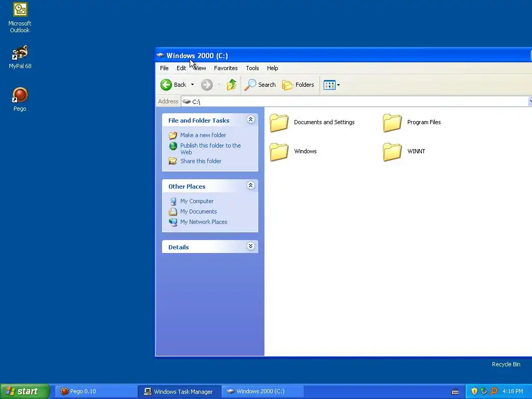The width and height of the screenshot is (532, 399).
Task: Open the Views dropdown button
Action: coord(331,85)
